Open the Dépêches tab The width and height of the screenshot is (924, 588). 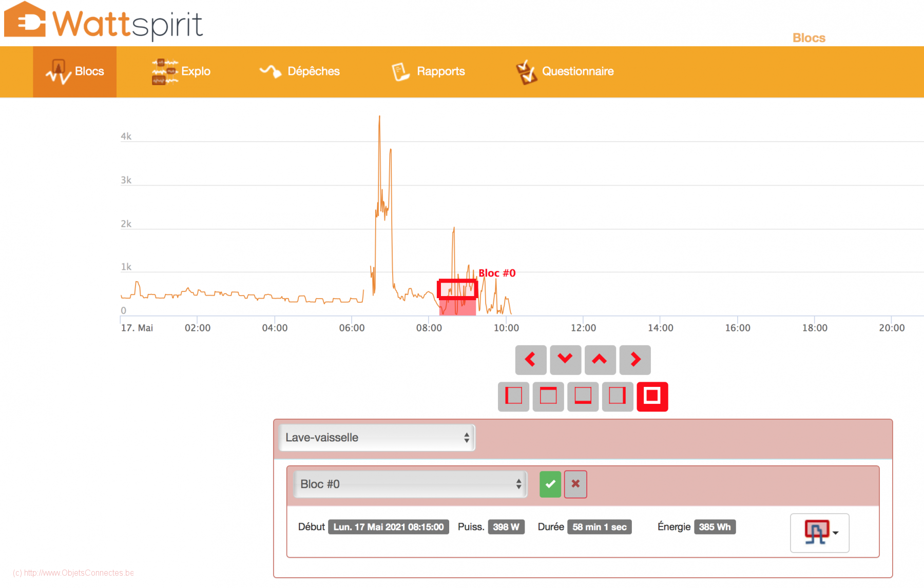(x=300, y=72)
